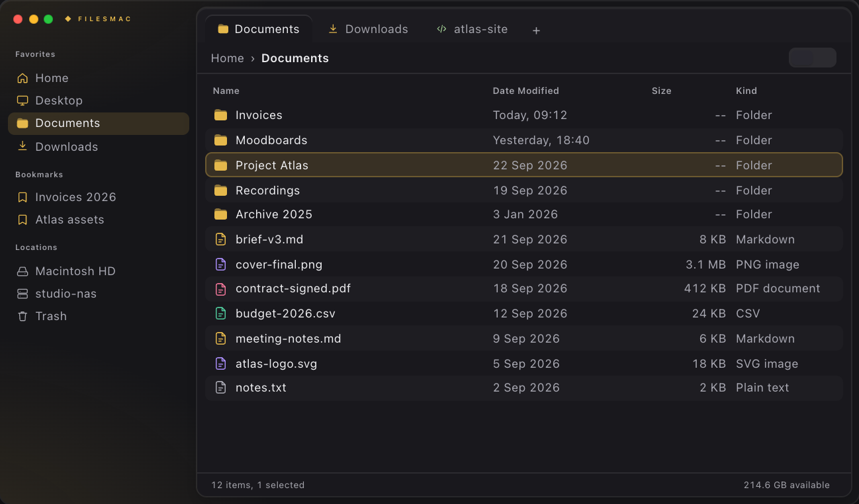859x504 pixels.
Task: Click "12 items, 1 selected" in the status bar
Action: pyautogui.click(x=258, y=485)
